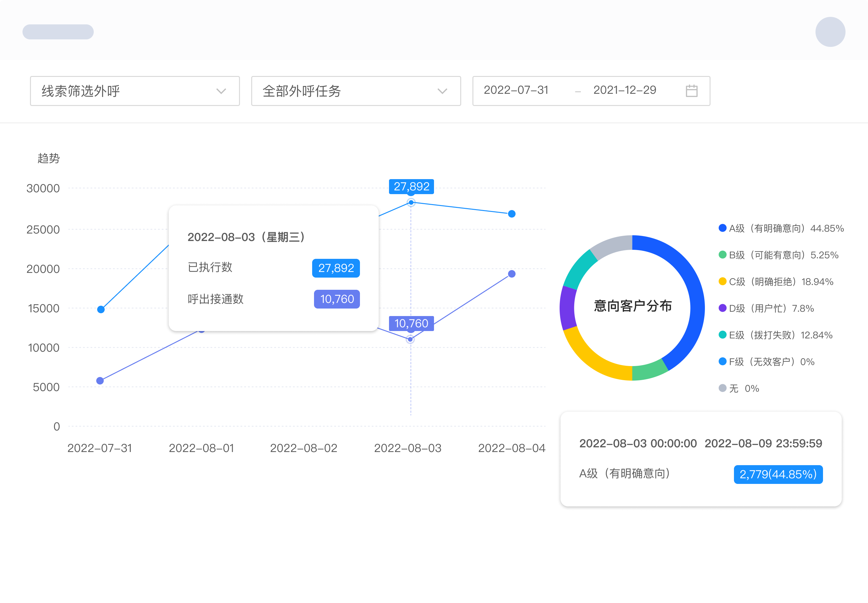Click the chevron arrow of 全部外呼任务 dropdown
Viewport: 868px width, 603px height.
click(x=442, y=91)
